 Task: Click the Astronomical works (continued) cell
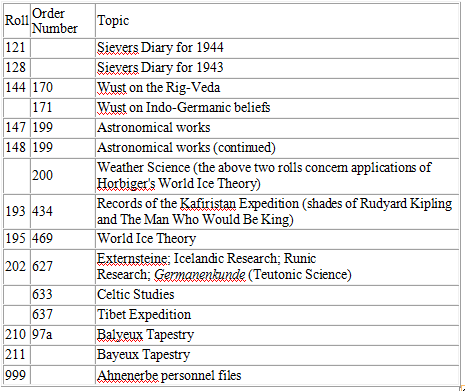[277, 148]
